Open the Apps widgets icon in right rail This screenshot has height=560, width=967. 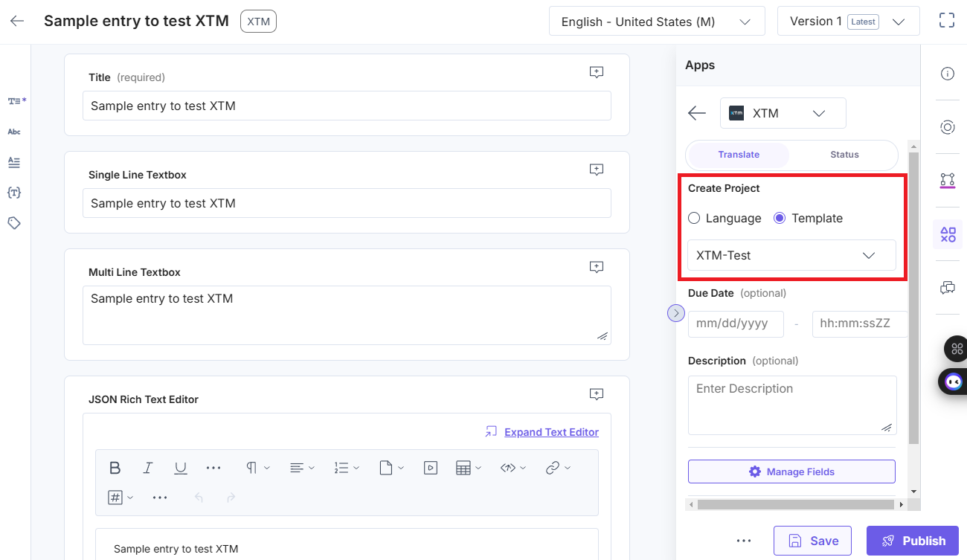[x=948, y=234]
